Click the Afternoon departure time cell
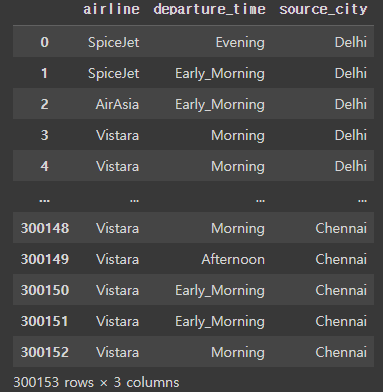383x392 pixels. 233,259
